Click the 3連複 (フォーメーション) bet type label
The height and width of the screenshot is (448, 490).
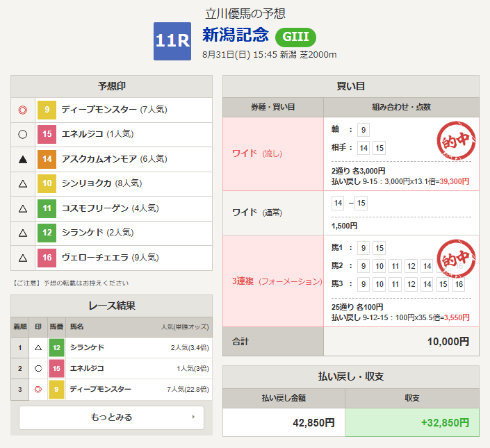coord(277,281)
